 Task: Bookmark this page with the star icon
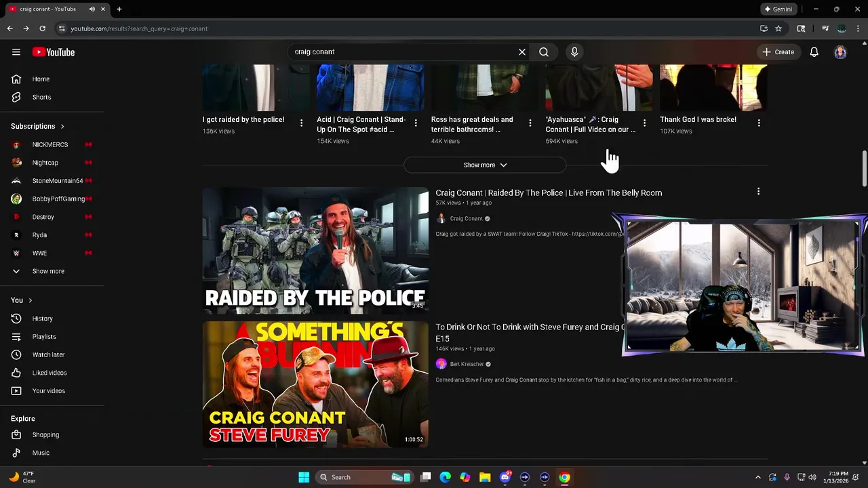(x=778, y=28)
